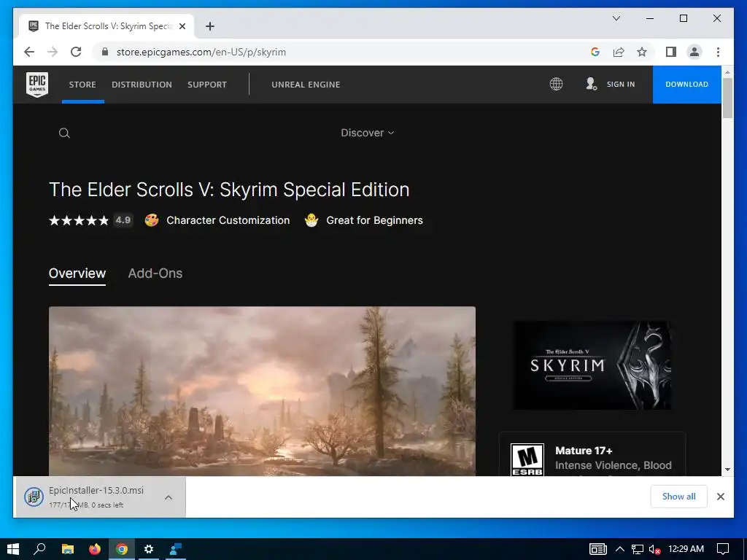Click the browser forward arrow
747x560 pixels.
[x=53, y=52]
